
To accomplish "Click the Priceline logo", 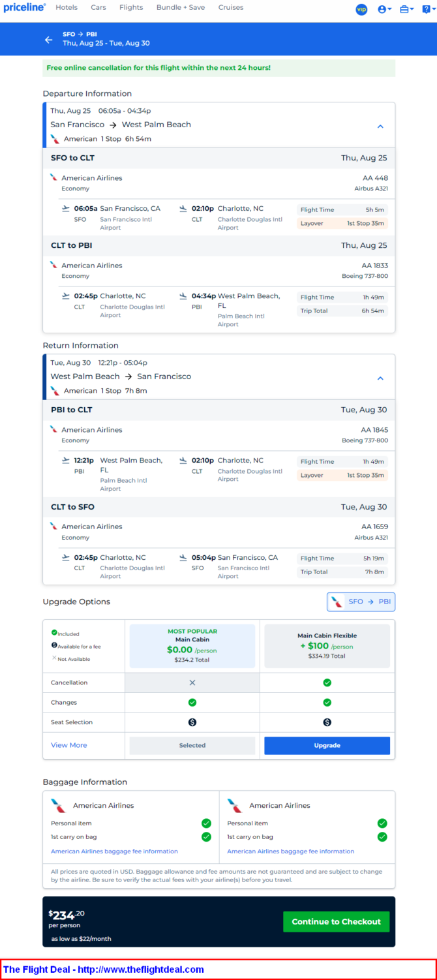I will coord(25,8).
